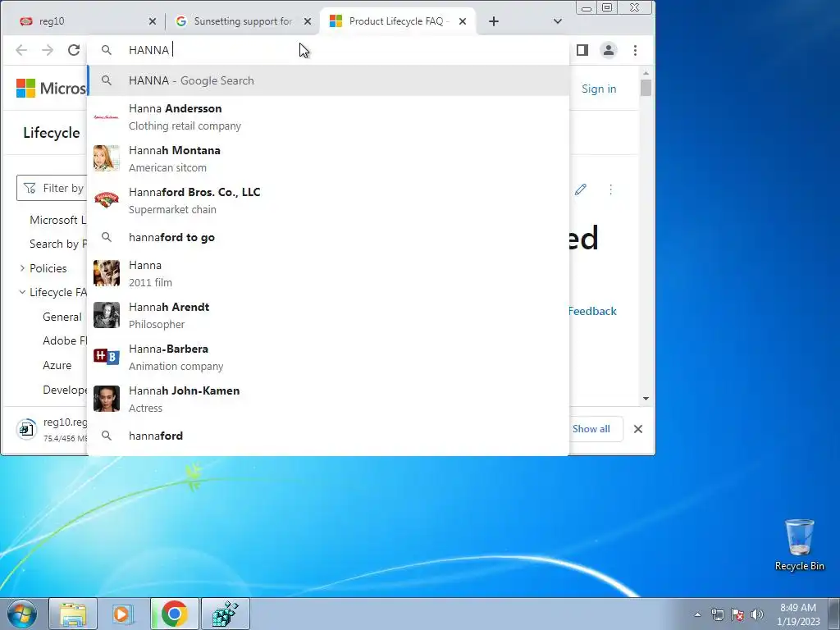The width and height of the screenshot is (840, 630).
Task: Click the Feedback link
Action: pos(592,311)
